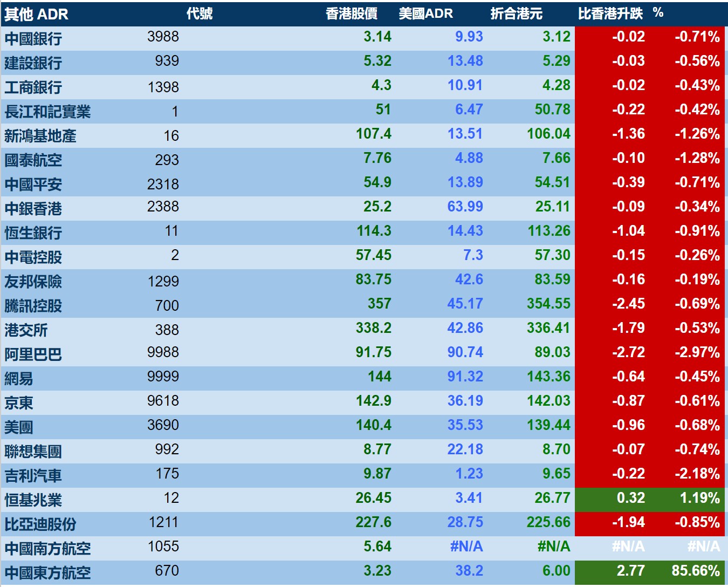Select 恒基兆業 stock name
The height and width of the screenshot is (587, 728).
point(33,500)
